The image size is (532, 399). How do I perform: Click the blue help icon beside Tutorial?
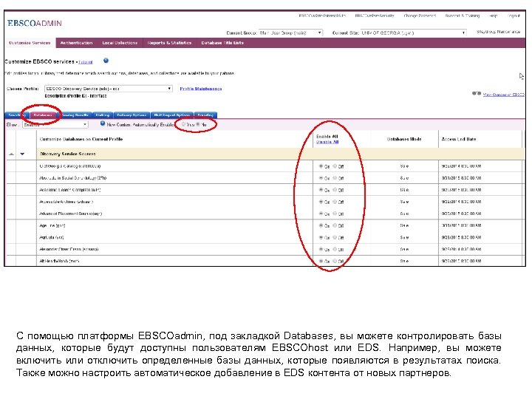tap(106, 61)
